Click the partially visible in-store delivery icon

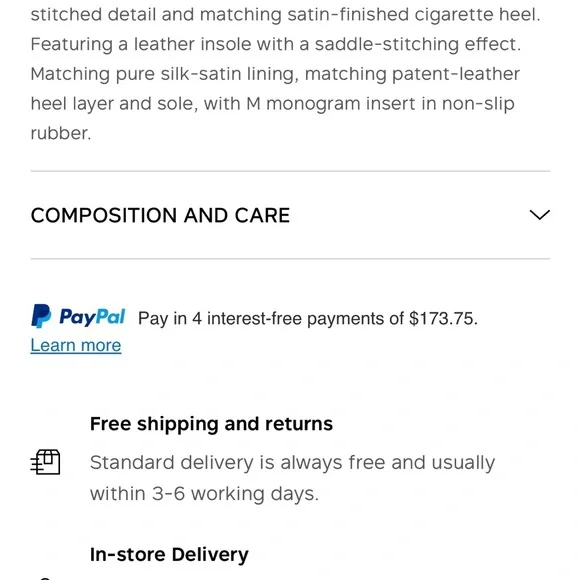click(44, 578)
